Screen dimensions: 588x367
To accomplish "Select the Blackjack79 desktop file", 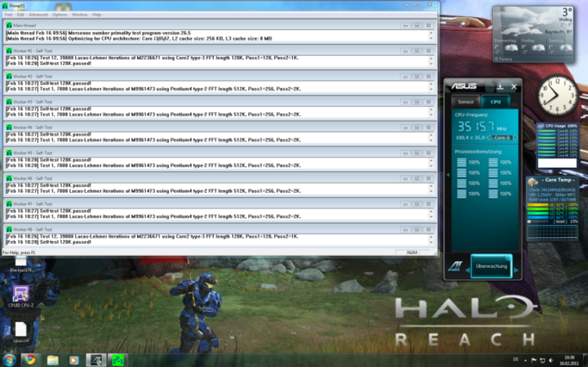I will tap(21, 264).
